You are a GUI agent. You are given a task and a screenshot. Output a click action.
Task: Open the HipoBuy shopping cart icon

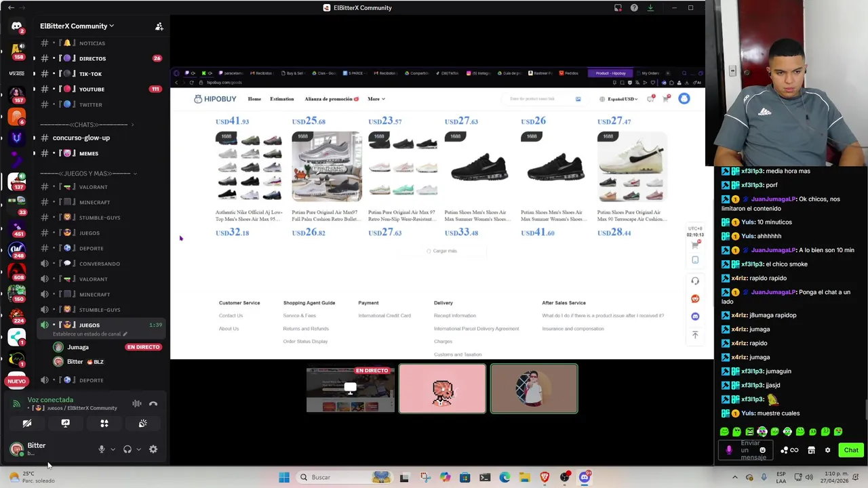[666, 99]
